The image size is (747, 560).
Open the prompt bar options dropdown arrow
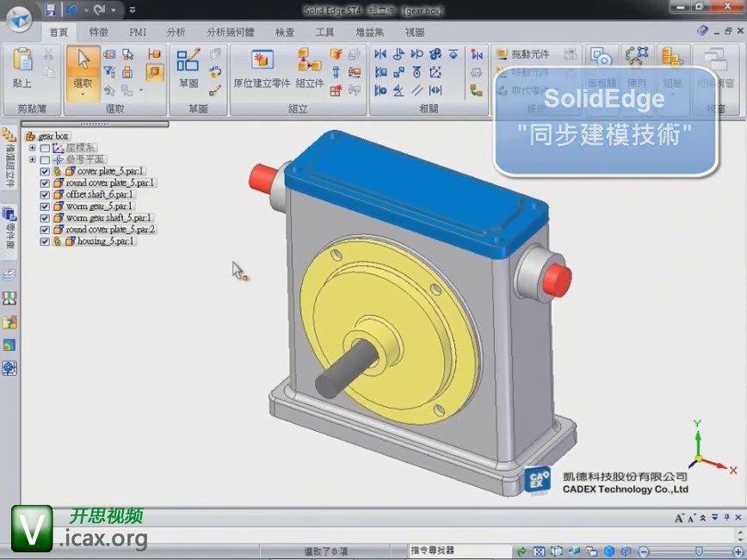(714, 518)
